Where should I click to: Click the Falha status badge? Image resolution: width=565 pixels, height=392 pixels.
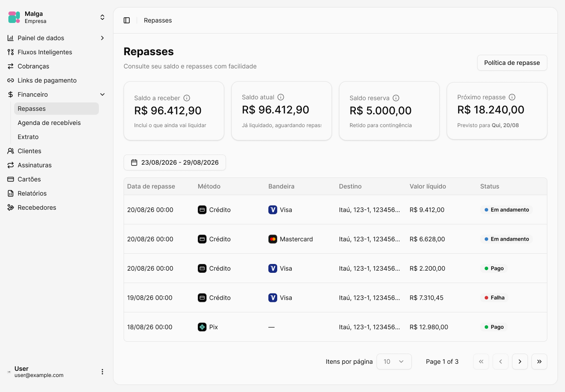(494, 298)
